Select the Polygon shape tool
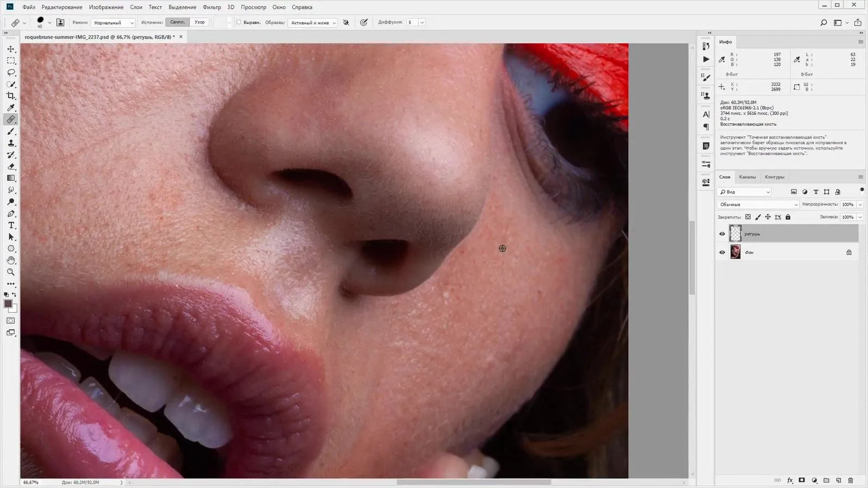This screenshot has height=488, width=868. click(x=11, y=248)
